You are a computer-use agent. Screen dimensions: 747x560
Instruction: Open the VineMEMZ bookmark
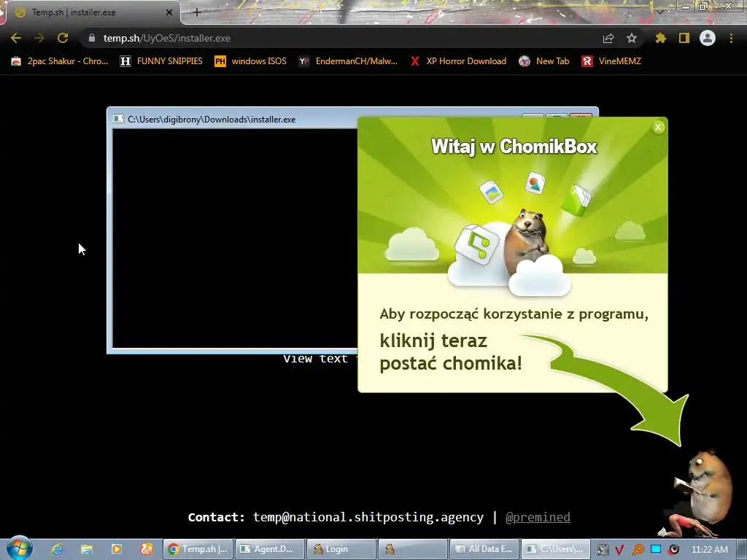[x=611, y=61]
